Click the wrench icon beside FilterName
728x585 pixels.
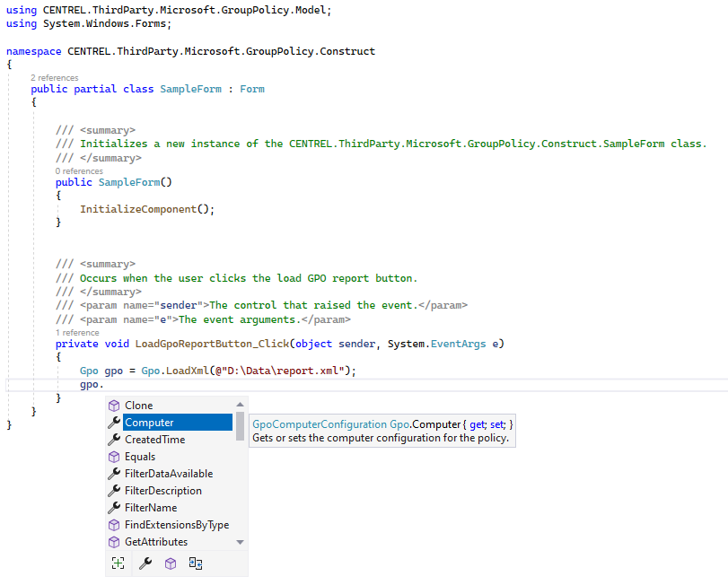point(114,508)
